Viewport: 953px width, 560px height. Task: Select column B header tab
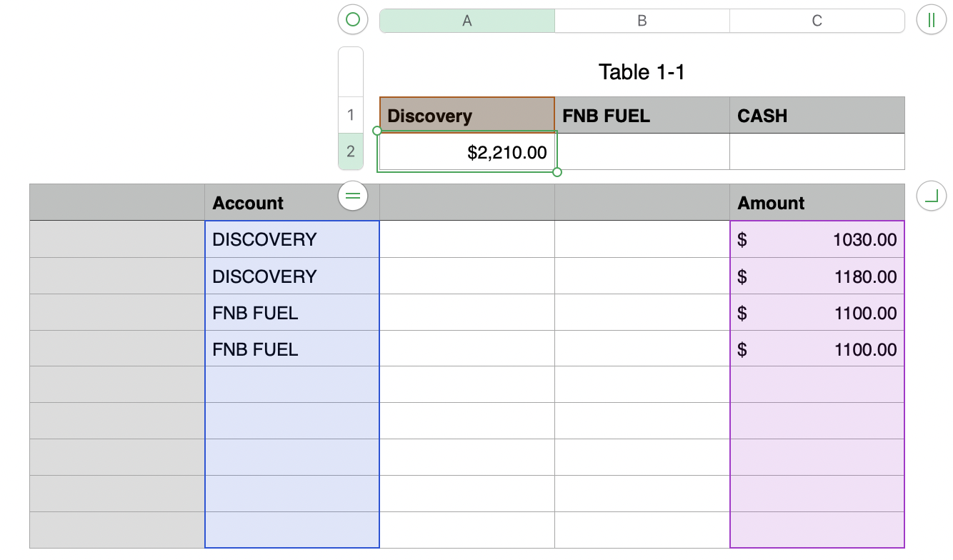point(642,21)
